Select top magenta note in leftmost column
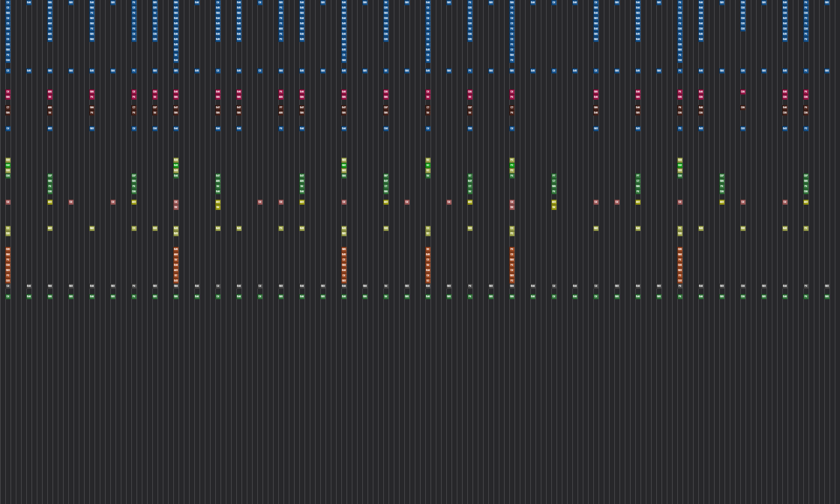The image size is (840, 504). click(8, 92)
